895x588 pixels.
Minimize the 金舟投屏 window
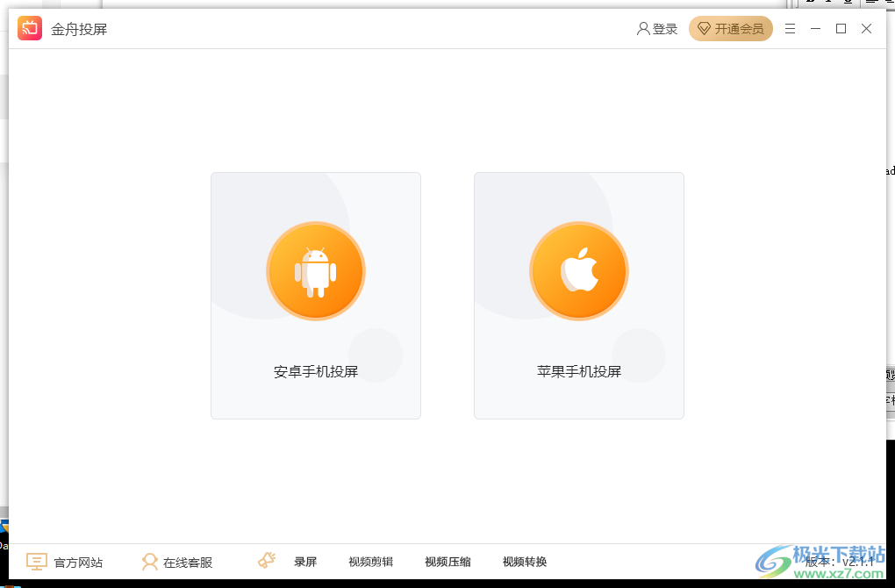[816, 29]
